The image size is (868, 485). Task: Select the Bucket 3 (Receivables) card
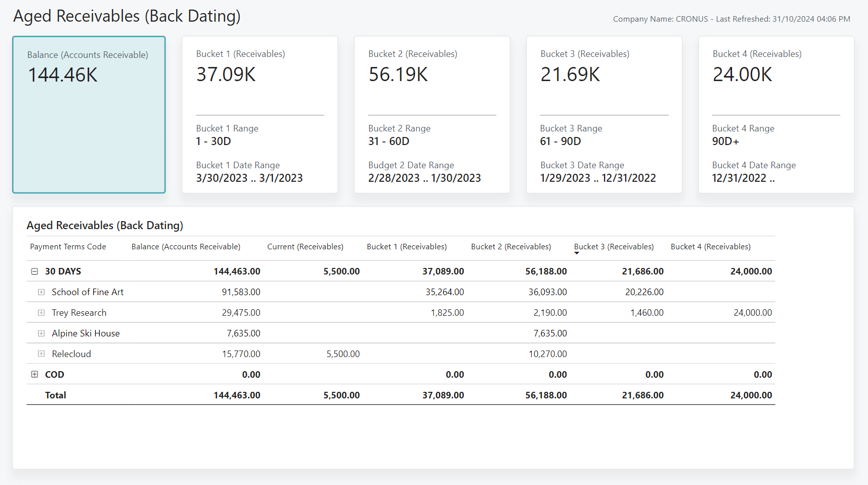[x=604, y=114]
